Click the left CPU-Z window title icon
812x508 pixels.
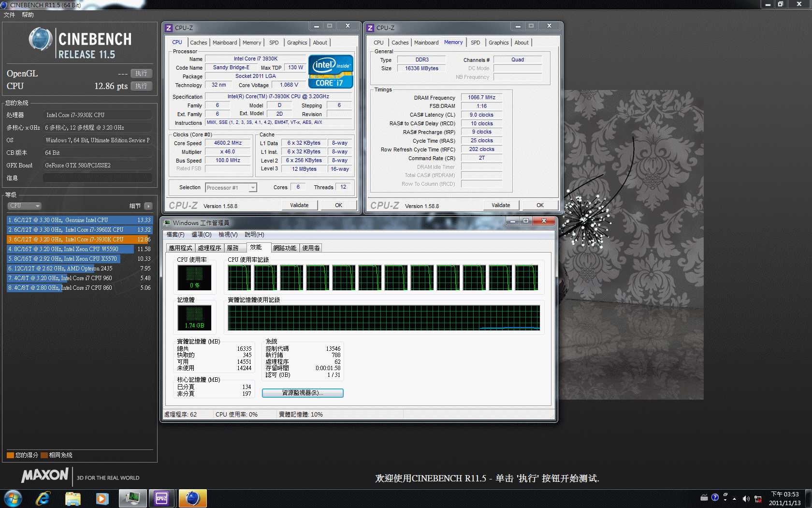click(x=169, y=28)
